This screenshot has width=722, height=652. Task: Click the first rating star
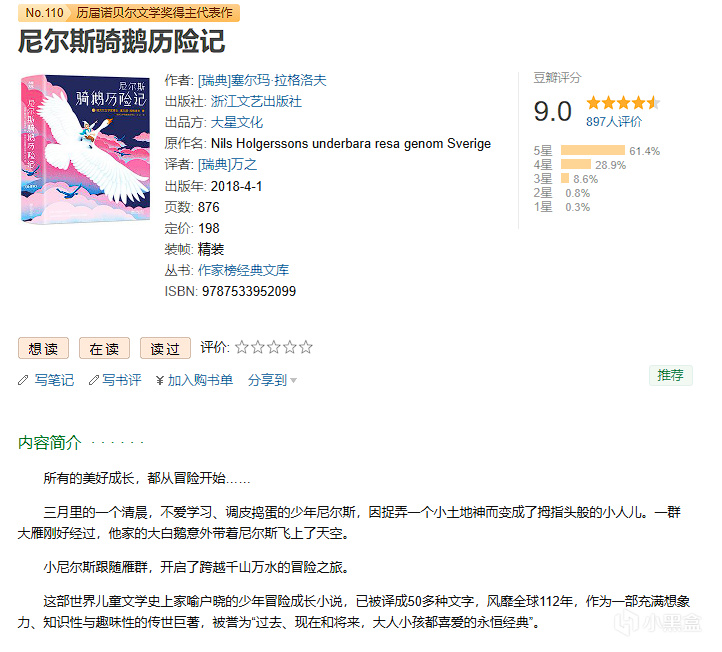pos(242,347)
